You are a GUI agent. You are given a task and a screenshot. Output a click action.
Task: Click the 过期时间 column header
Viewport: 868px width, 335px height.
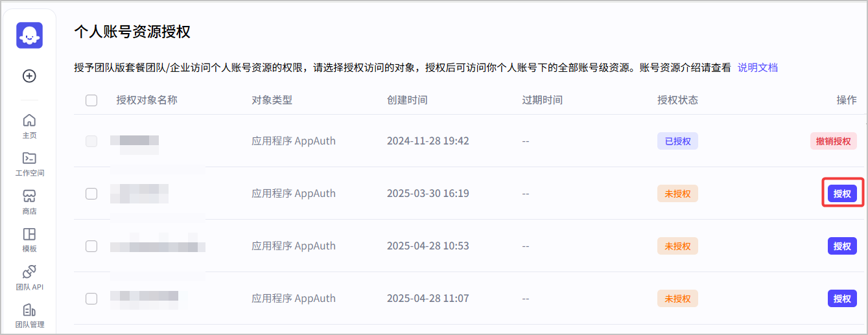(x=543, y=100)
